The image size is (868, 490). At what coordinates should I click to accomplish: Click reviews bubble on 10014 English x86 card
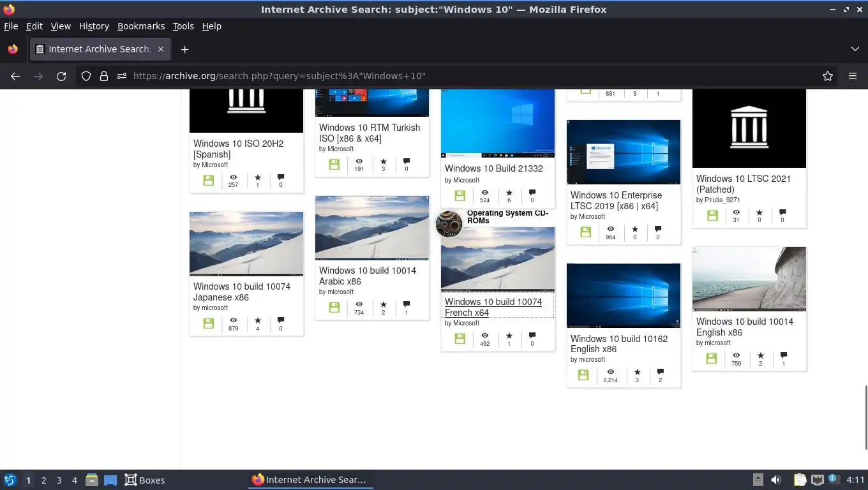point(784,355)
